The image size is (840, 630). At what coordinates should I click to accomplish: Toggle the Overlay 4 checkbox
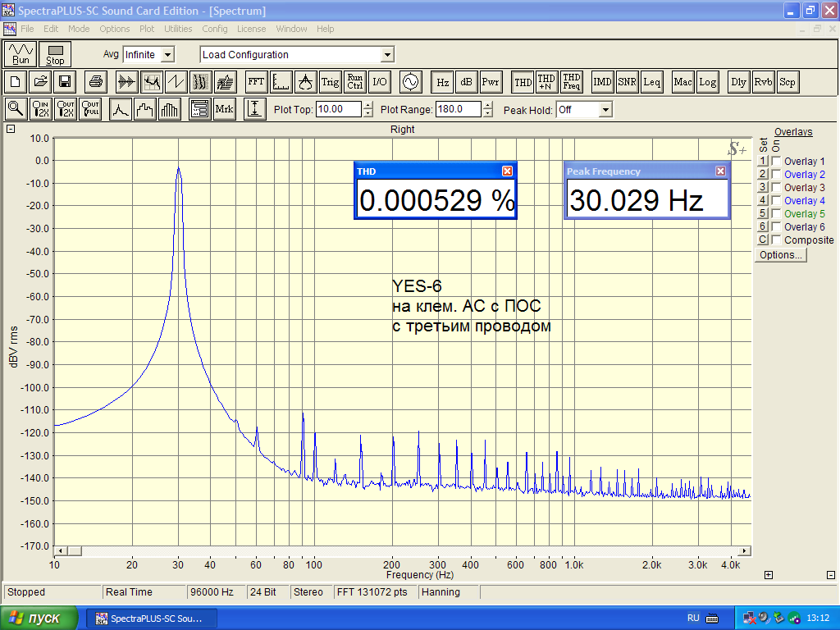click(776, 201)
